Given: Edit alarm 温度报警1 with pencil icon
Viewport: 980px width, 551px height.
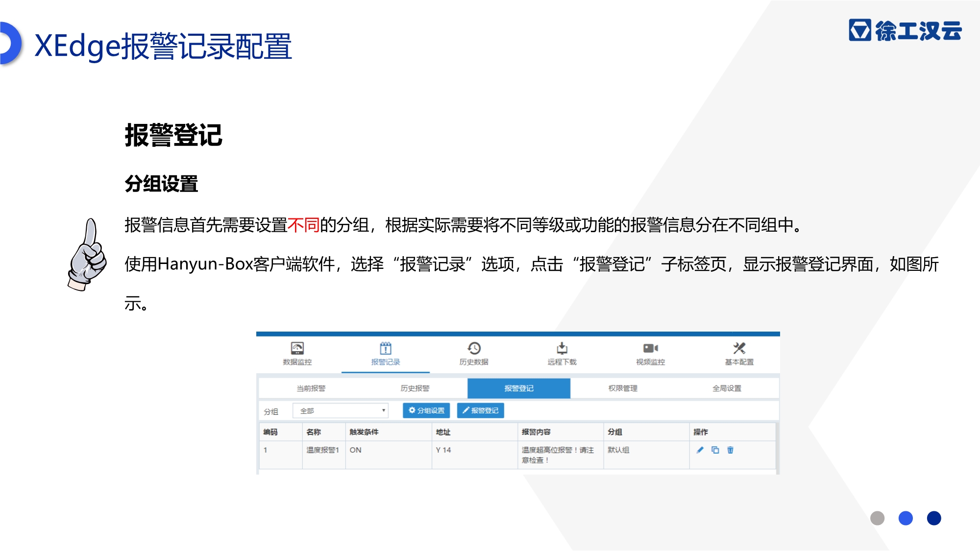Looking at the screenshot, I should [700, 450].
